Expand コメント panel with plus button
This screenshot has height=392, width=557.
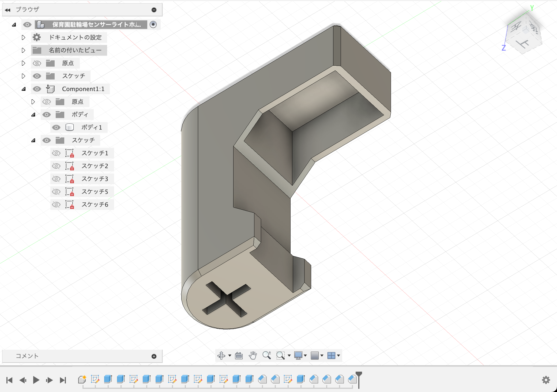pos(154,356)
